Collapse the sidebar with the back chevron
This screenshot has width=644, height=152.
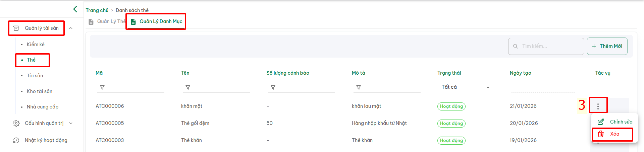point(75,9)
